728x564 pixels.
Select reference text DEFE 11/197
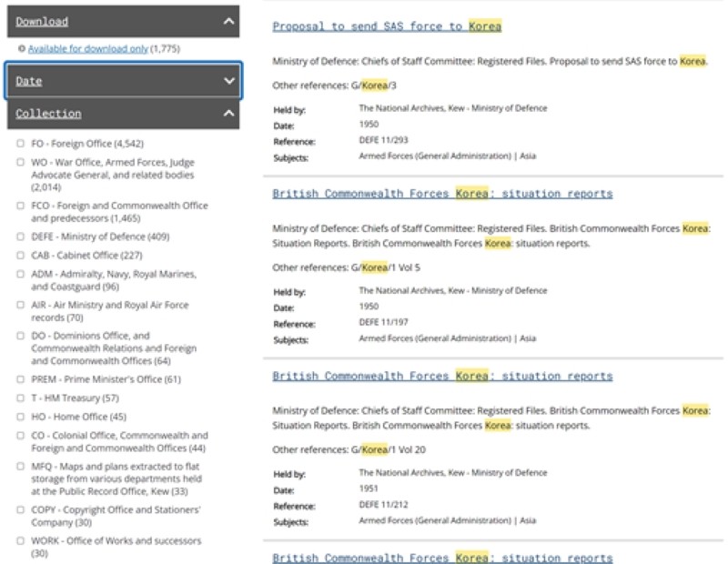click(383, 322)
